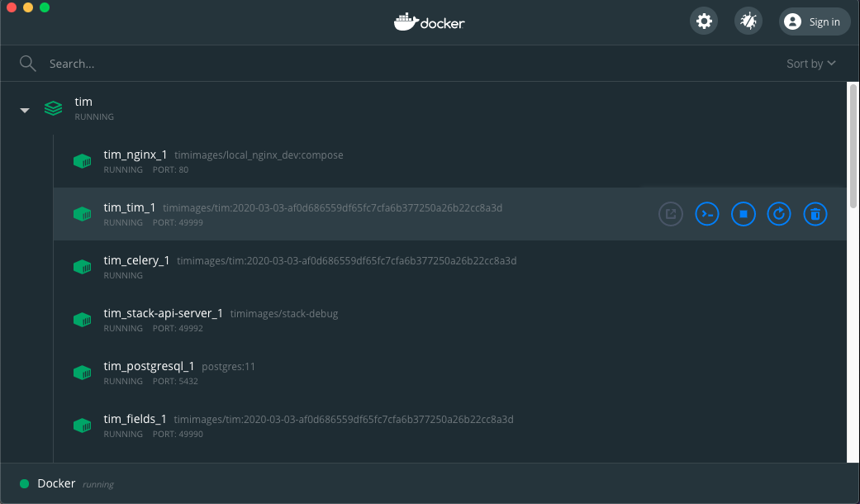Click the PORT: 49999 label

pos(178,222)
